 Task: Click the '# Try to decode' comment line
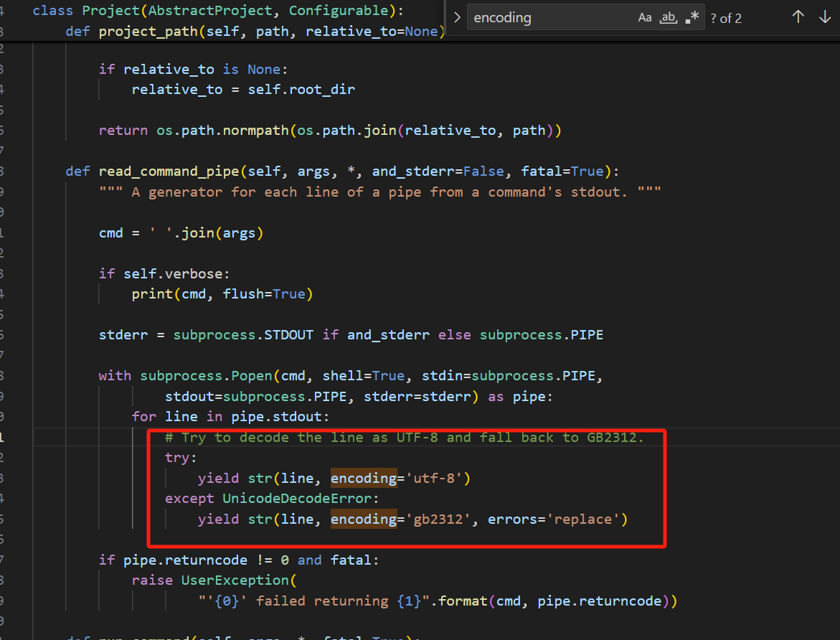click(405, 438)
